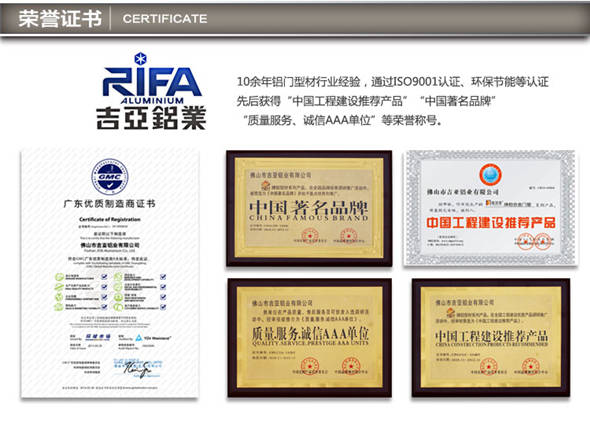Open the China Construction Products Recommended gold plaque
590x421 pixels.
pyautogui.click(x=491, y=337)
